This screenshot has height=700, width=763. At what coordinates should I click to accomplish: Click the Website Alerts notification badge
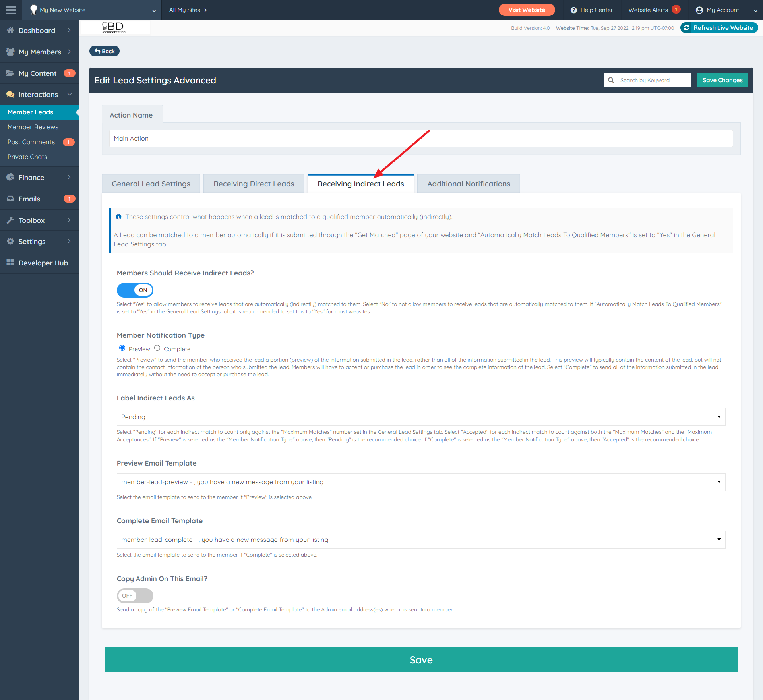676,10
